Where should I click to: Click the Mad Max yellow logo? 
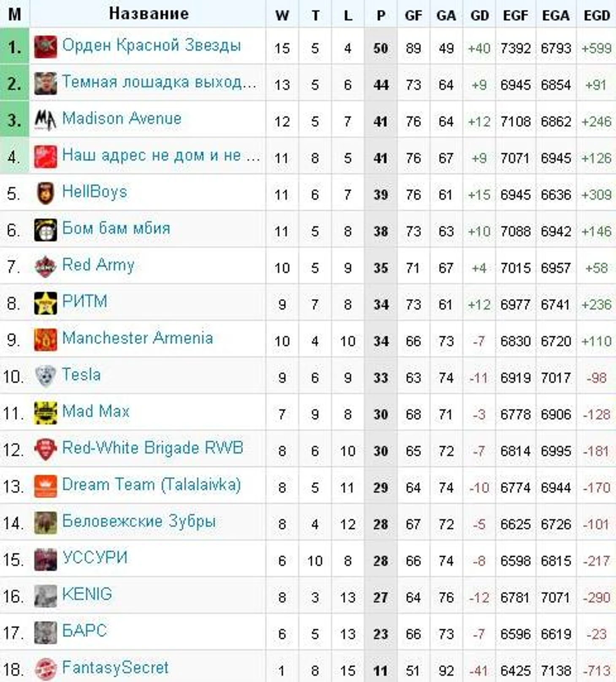(46, 413)
